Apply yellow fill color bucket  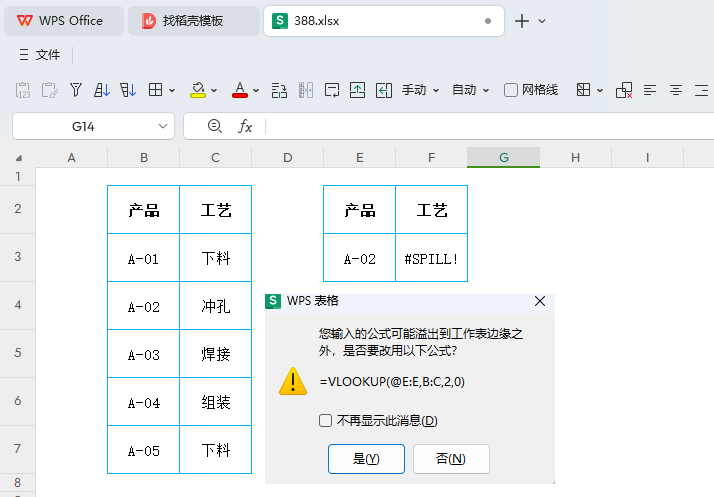point(198,90)
